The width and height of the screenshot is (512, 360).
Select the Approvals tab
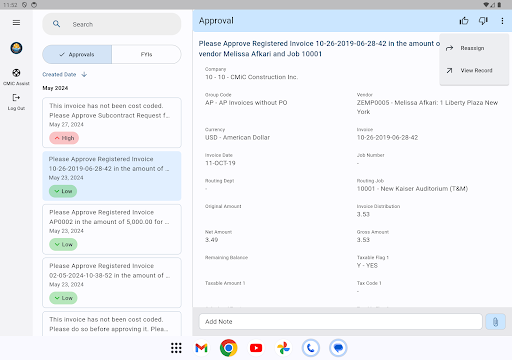click(77, 54)
